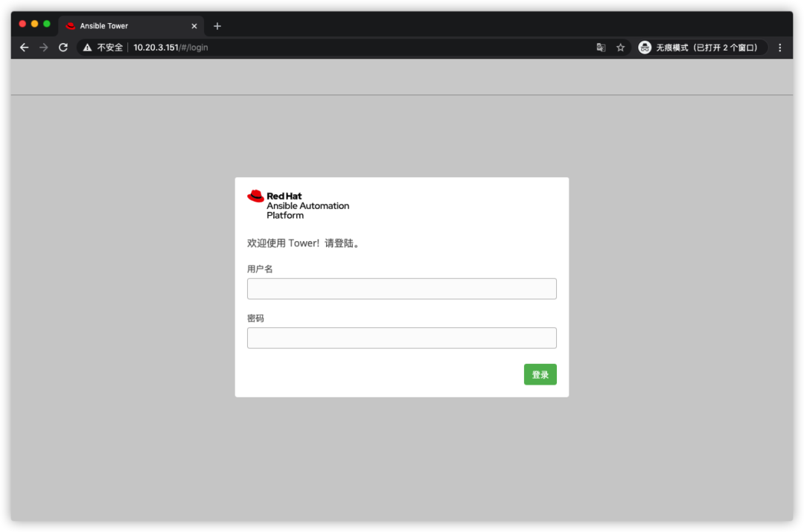Reload the Ansible Tower login page
The height and width of the screenshot is (532, 804).
pos(63,48)
